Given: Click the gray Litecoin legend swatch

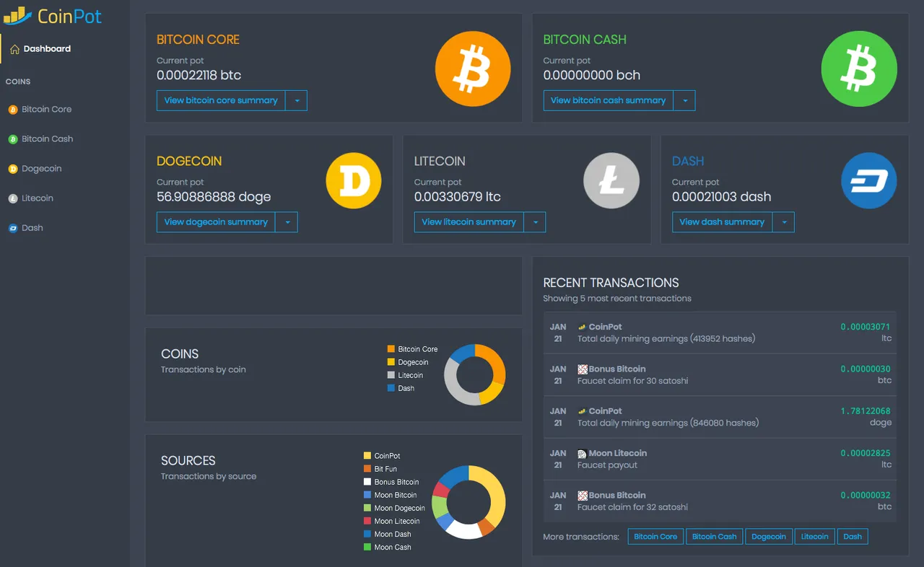Looking at the screenshot, I should (391, 375).
